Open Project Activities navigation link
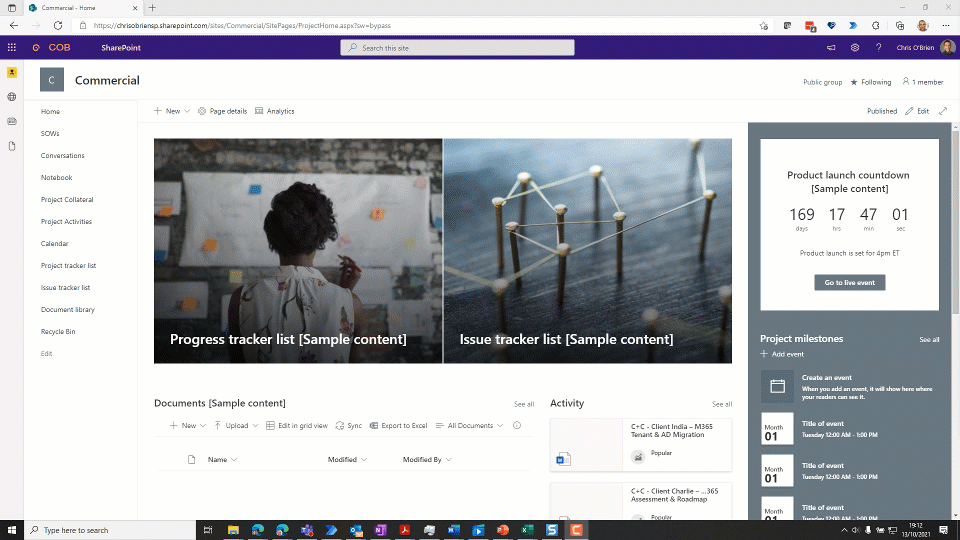960x540 pixels. coord(66,222)
